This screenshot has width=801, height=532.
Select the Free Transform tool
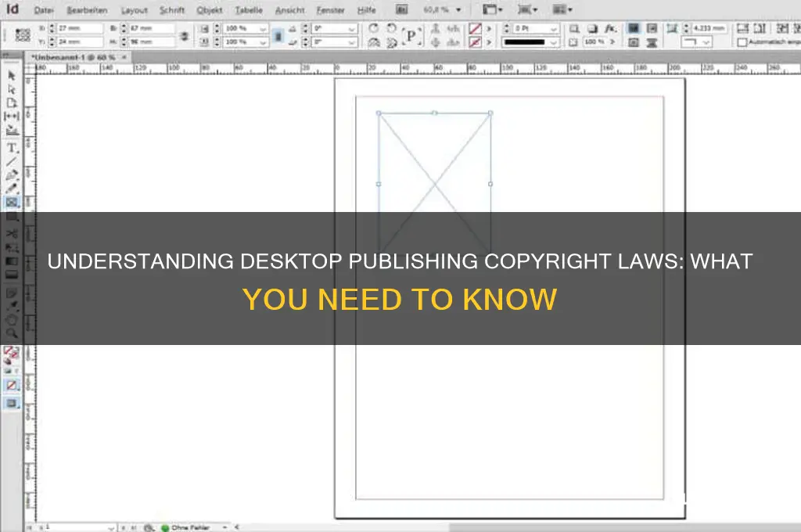click(11, 248)
